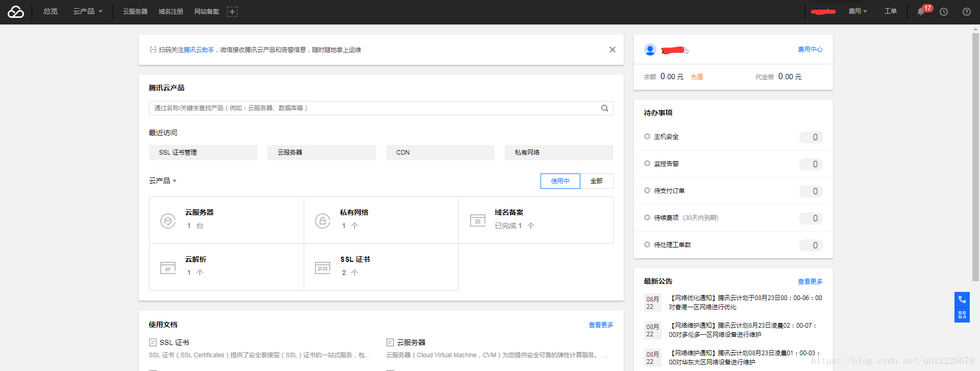Open the 域名备案 card icon
This screenshot has width=980, height=371.
point(478,220)
